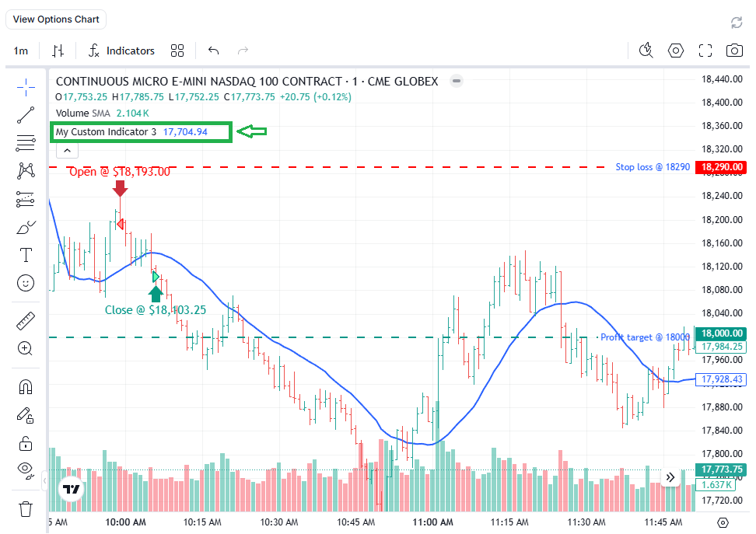Click the red 18,290.00 stop loss label
The width and height of the screenshot is (756, 534).
coord(722,167)
